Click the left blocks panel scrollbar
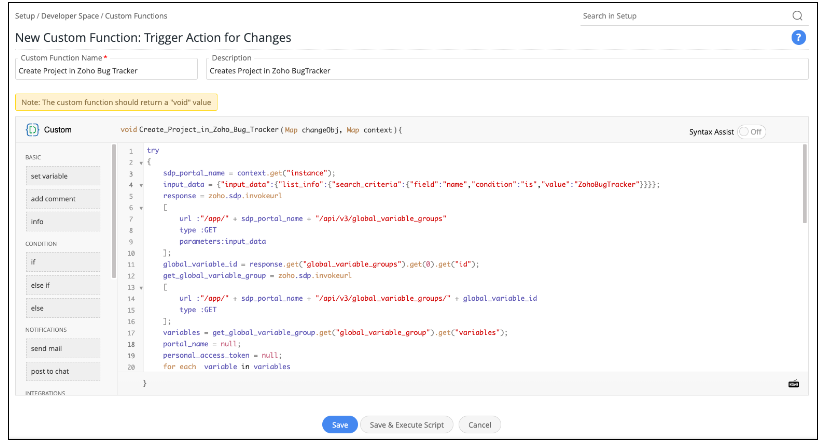Viewport: 828px width, 448px height. coord(114,211)
